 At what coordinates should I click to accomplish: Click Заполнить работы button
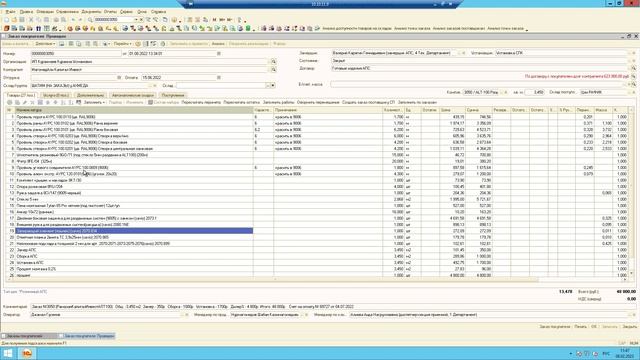coord(278,102)
